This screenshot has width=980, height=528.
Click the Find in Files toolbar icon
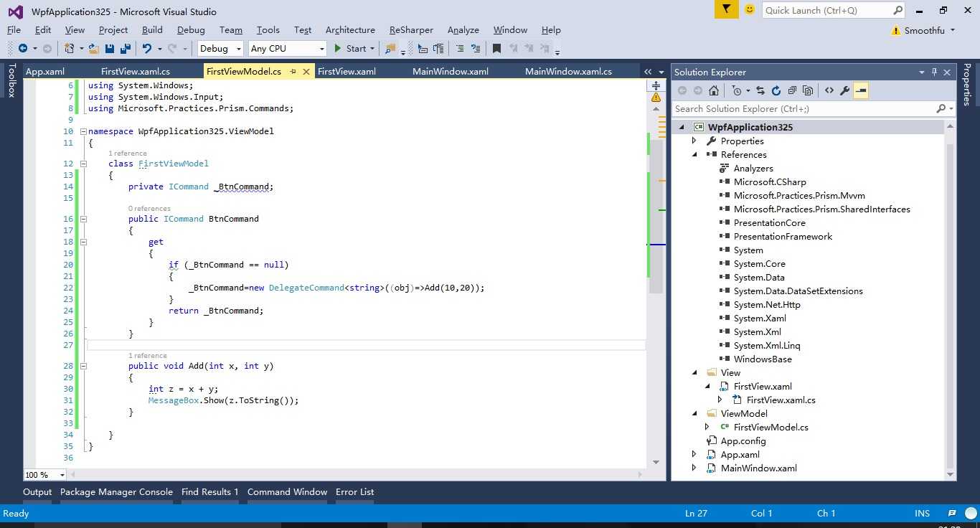[x=390, y=49]
